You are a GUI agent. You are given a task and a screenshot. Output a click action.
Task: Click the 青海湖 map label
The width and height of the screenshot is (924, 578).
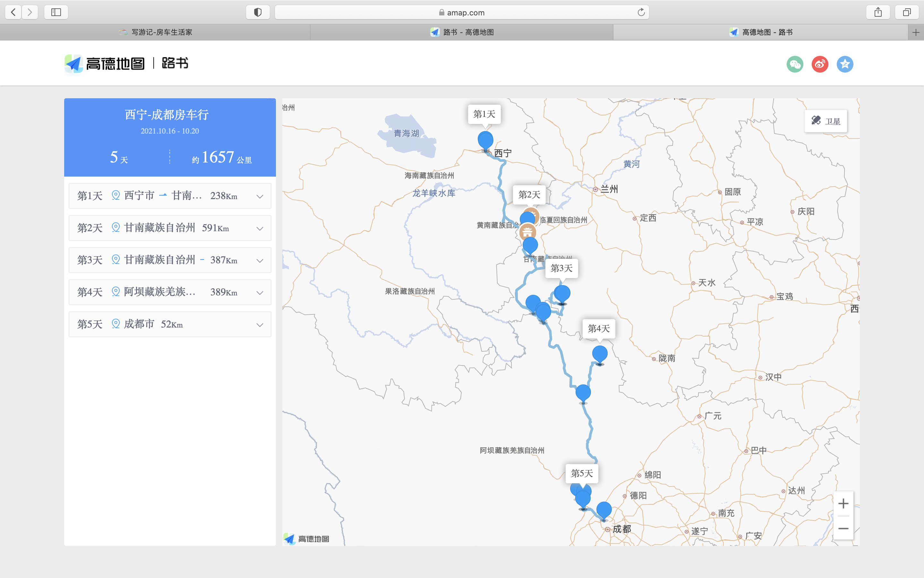pyautogui.click(x=406, y=133)
